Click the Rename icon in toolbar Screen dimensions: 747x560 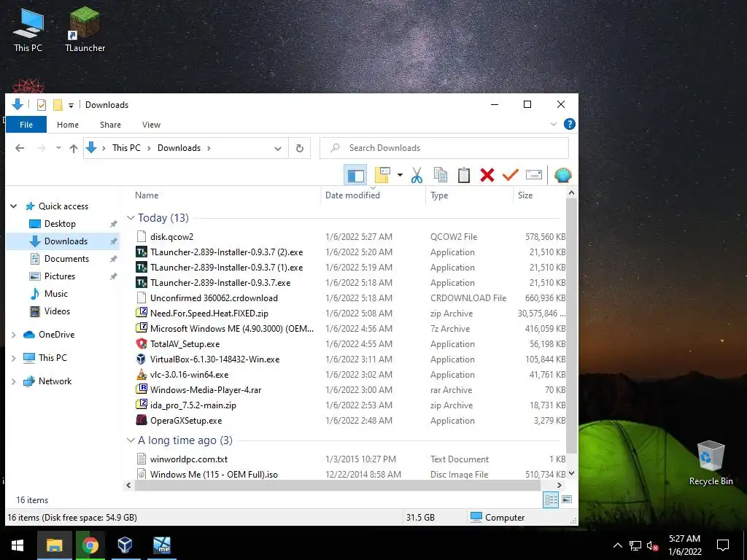click(533, 175)
